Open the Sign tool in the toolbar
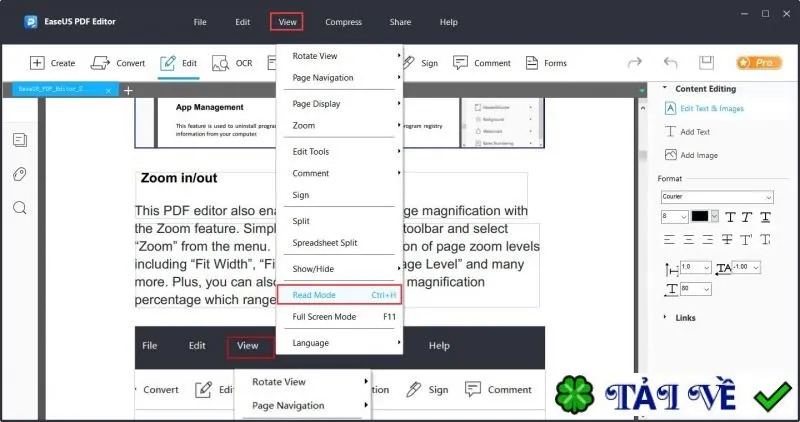Image resolution: width=800 pixels, height=422 pixels. pos(421,63)
